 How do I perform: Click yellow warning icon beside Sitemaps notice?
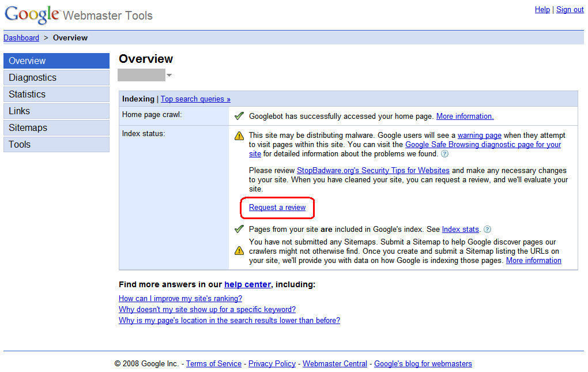point(239,250)
